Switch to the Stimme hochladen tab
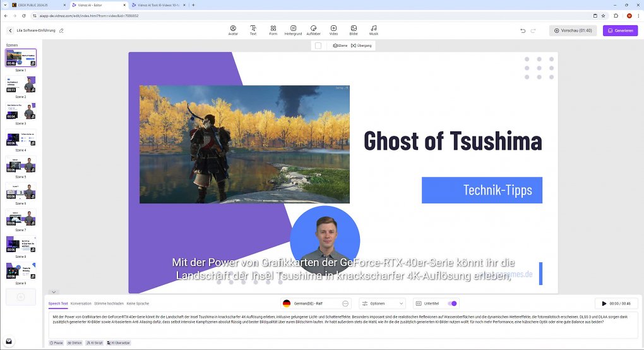 109,304
